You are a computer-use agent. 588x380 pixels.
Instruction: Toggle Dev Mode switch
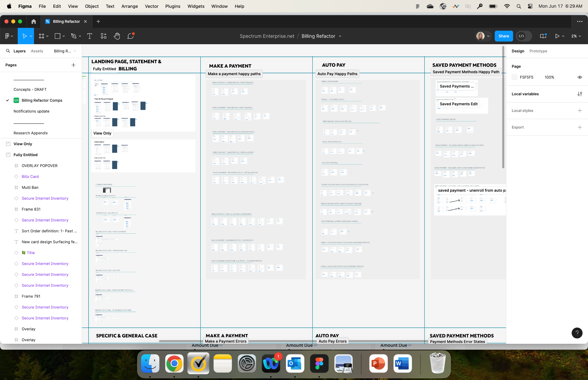524,36
